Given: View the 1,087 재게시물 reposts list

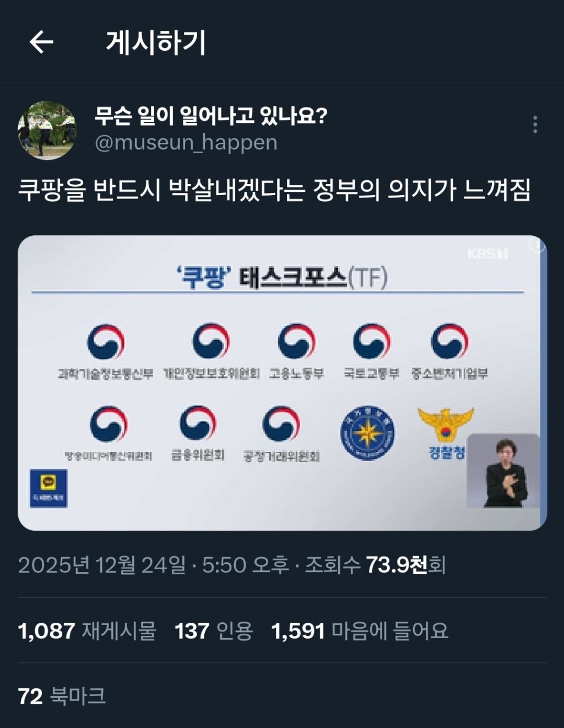Looking at the screenshot, I should 87,630.
